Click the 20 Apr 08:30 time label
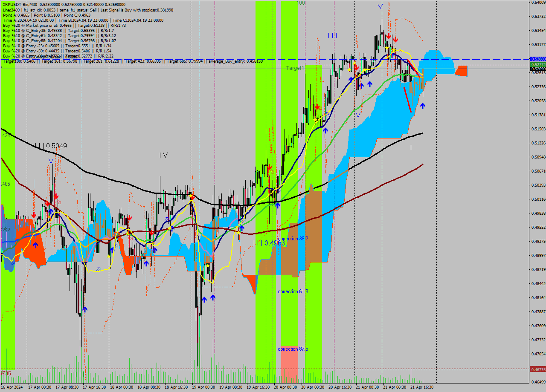546x392 pixels. (x=313, y=387)
